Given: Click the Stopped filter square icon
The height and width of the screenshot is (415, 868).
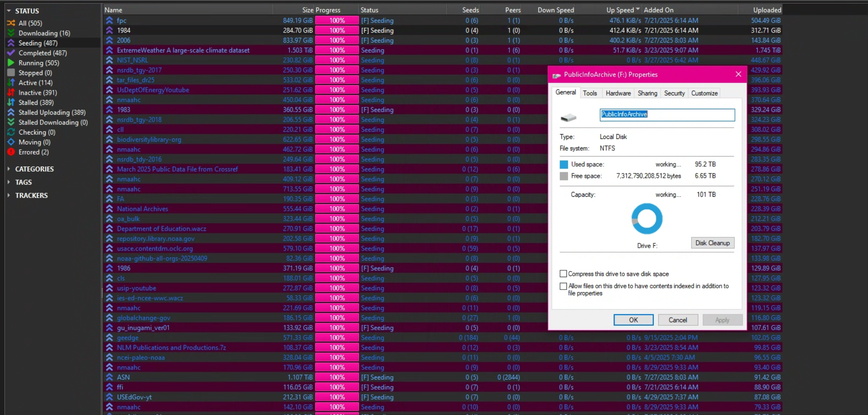Looking at the screenshot, I should (11, 73).
